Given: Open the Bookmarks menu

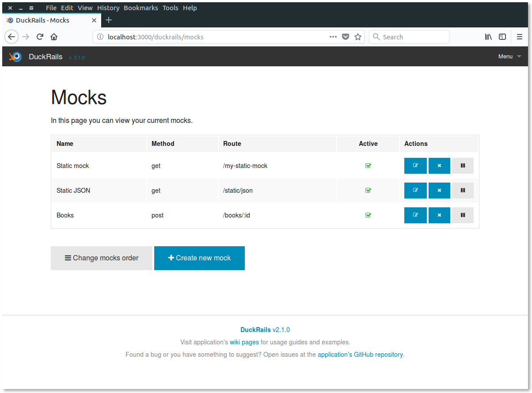Looking at the screenshot, I should [x=141, y=8].
